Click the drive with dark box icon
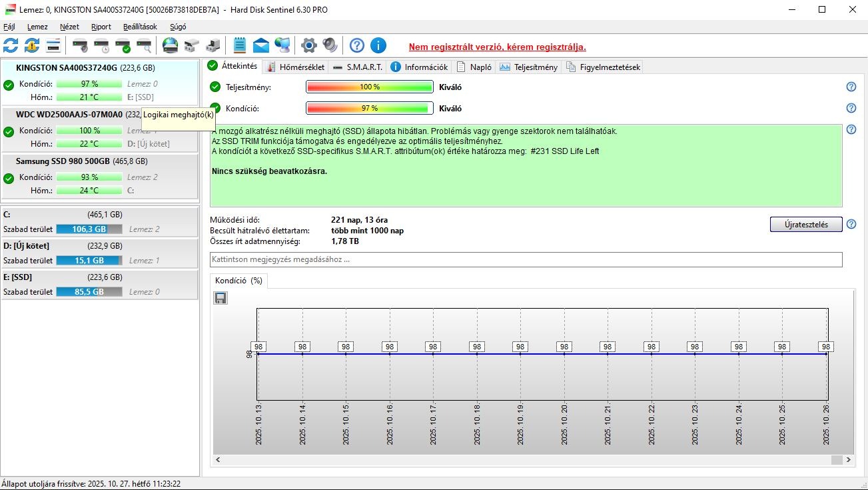This screenshot has width=868, height=490. coord(213,46)
